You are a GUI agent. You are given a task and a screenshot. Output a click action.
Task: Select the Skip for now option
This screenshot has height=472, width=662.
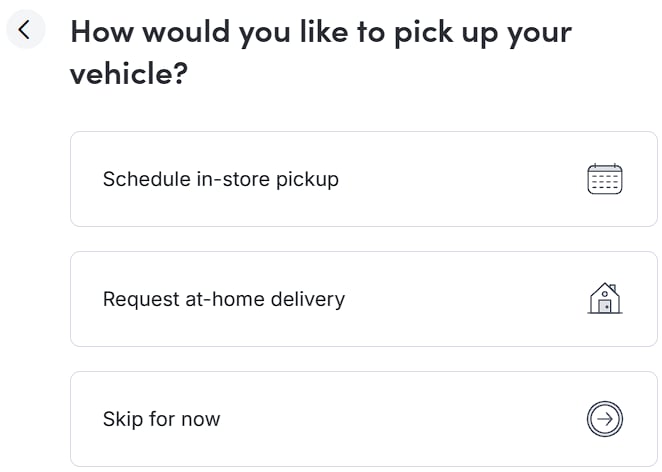[363, 419]
